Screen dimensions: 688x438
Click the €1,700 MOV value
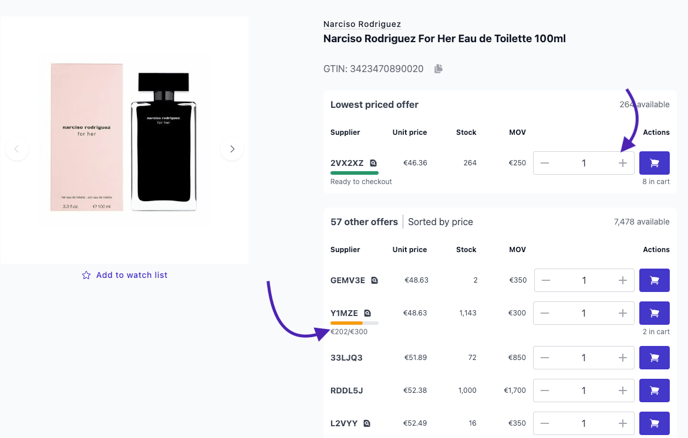(x=515, y=390)
